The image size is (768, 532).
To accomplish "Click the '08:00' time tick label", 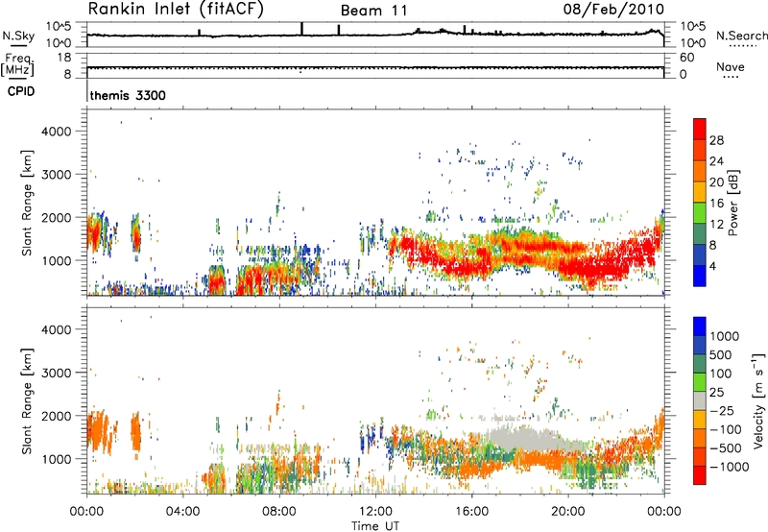I will click(279, 512).
